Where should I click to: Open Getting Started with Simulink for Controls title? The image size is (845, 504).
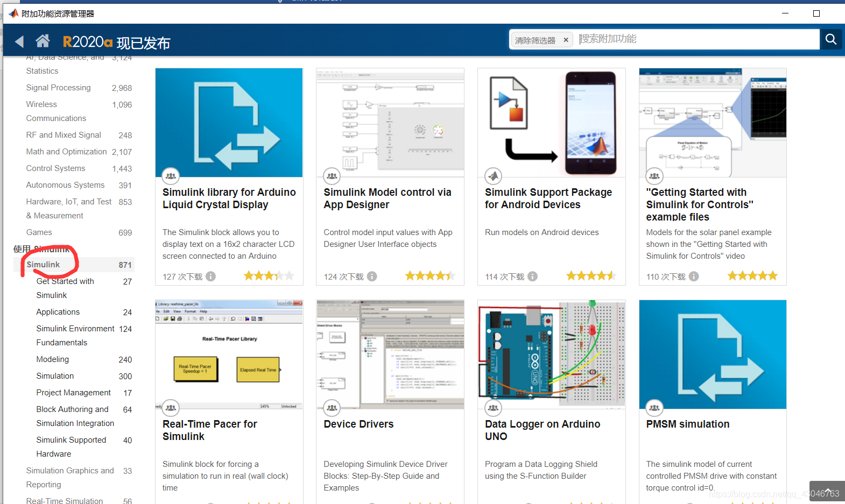coord(700,204)
